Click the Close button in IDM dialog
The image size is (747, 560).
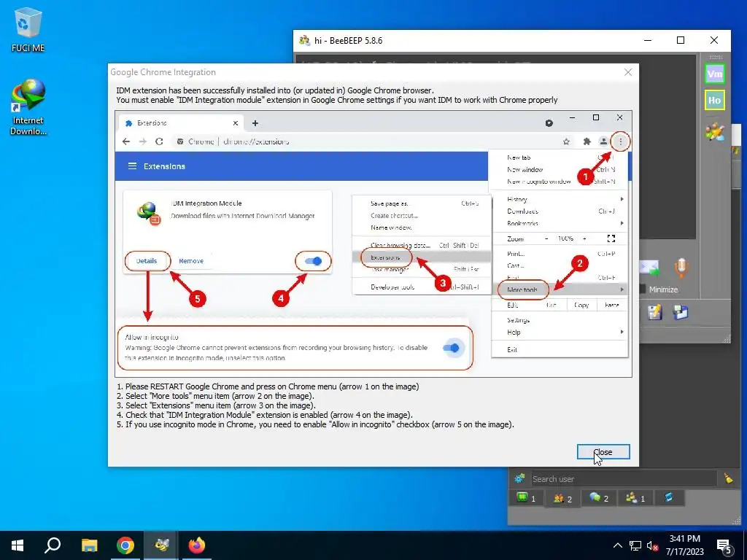click(x=603, y=452)
